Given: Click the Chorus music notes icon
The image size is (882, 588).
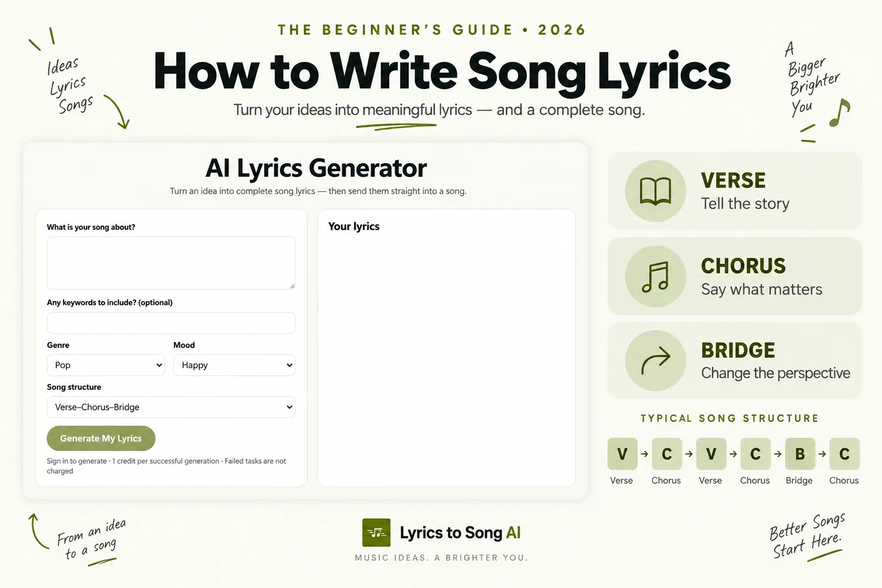Looking at the screenshot, I should (656, 276).
